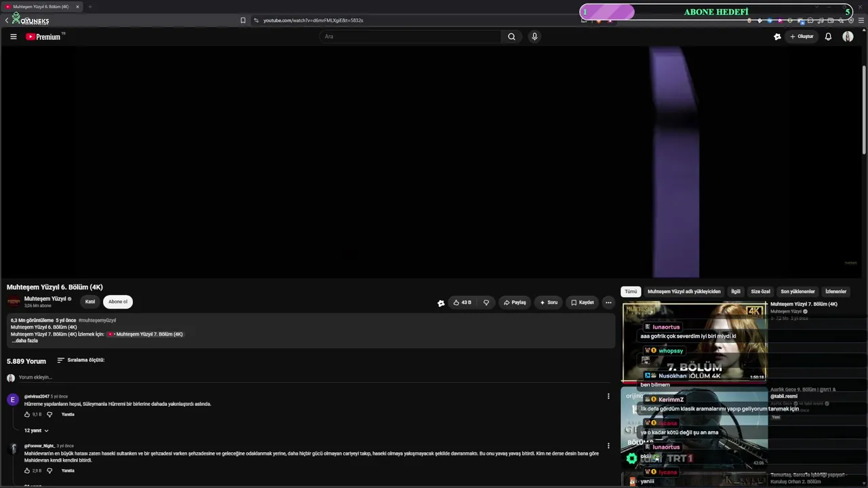Select the Son yüklenenler filter chip
The image size is (868, 488).
(x=797, y=291)
